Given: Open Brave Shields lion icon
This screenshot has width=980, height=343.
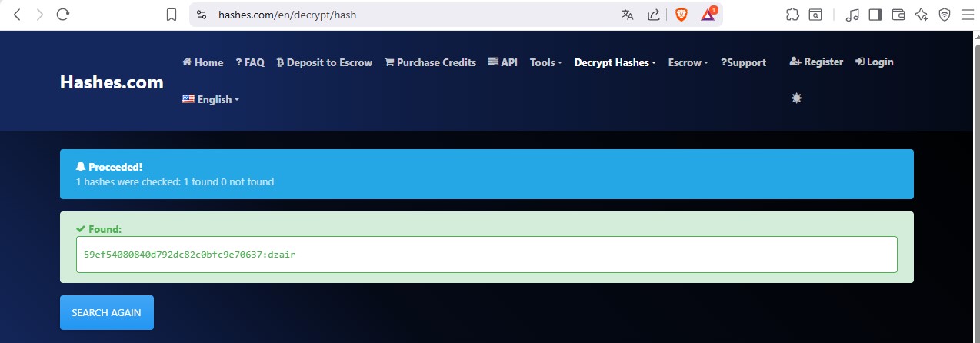Looking at the screenshot, I should (681, 15).
